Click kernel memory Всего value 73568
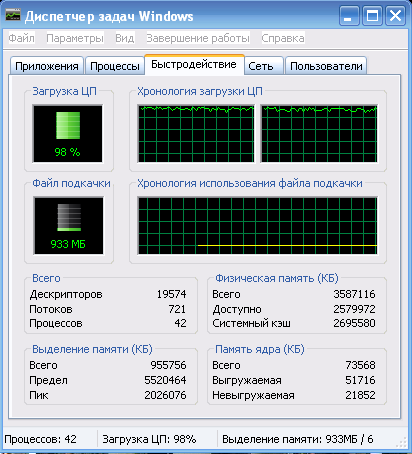The width and height of the screenshot is (412, 454). [360, 365]
